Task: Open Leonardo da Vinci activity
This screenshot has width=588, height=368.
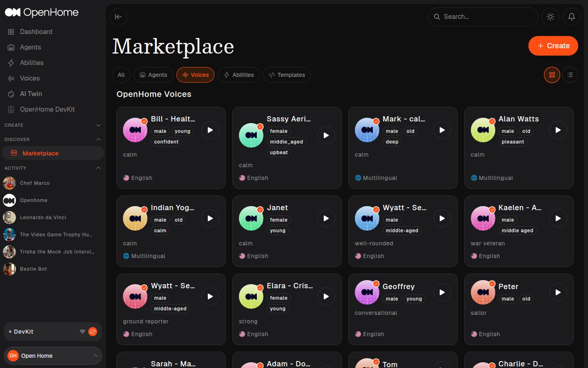Action: click(53, 218)
